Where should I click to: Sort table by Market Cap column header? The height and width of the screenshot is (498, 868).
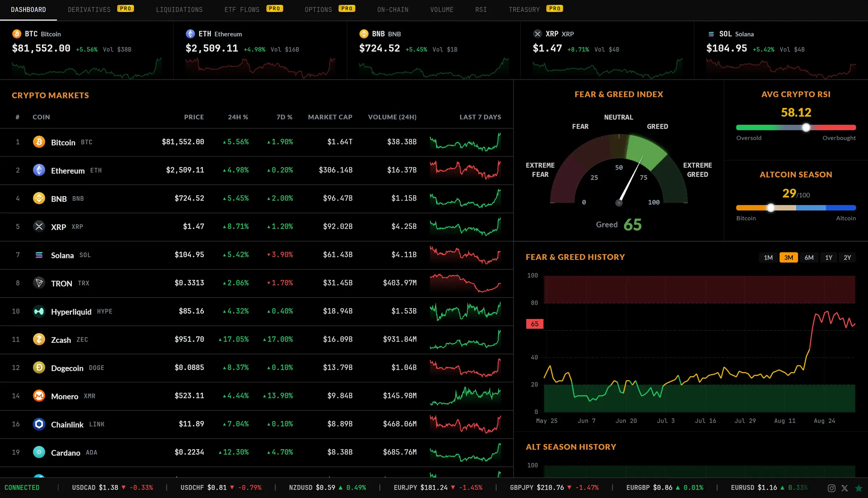[330, 117]
